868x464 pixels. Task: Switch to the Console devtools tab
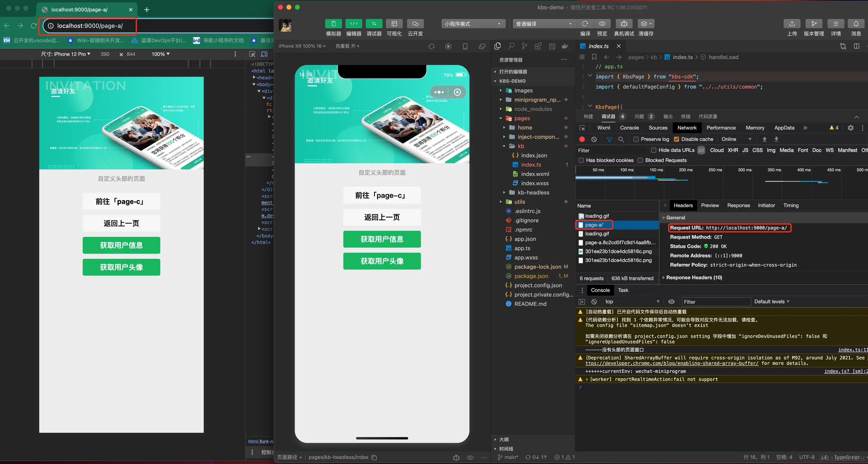click(x=629, y=128)
